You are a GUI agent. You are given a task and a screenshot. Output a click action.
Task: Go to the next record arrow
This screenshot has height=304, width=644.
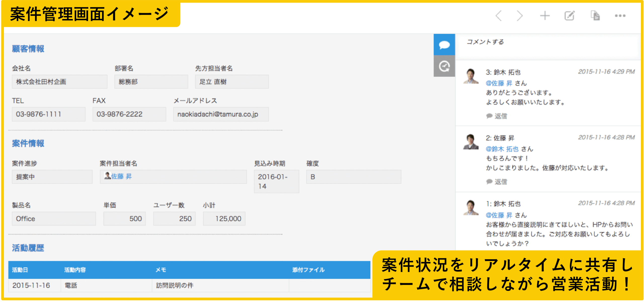pos(519,15)
